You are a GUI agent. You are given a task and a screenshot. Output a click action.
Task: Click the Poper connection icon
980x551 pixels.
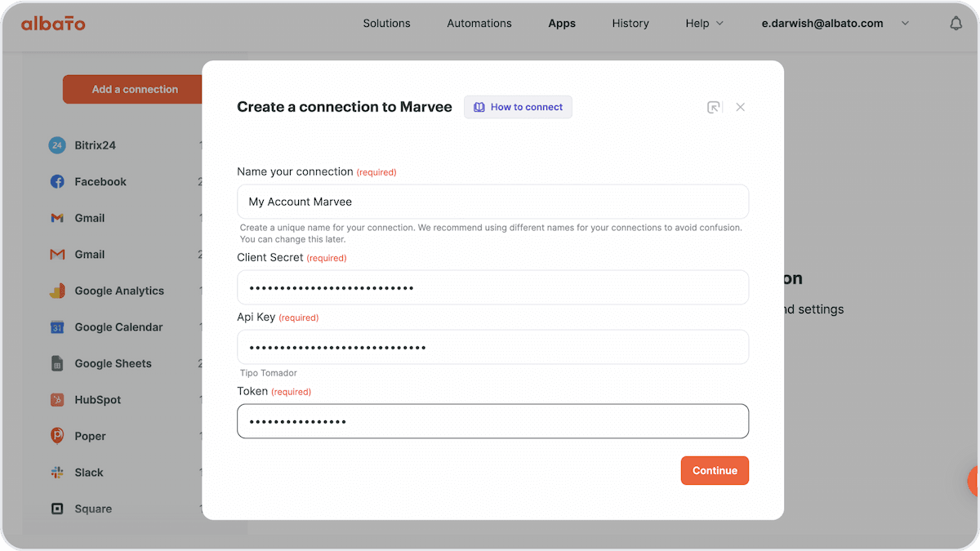[57, 436]
